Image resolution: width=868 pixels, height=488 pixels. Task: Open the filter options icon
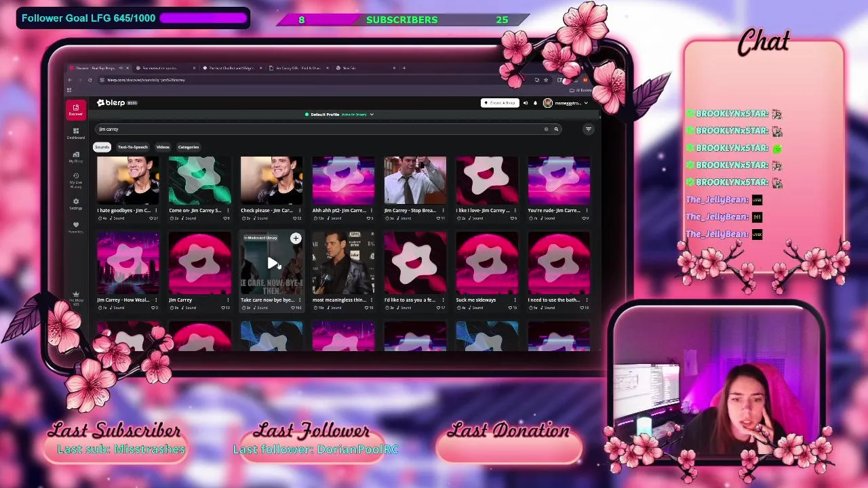point(588,129)
